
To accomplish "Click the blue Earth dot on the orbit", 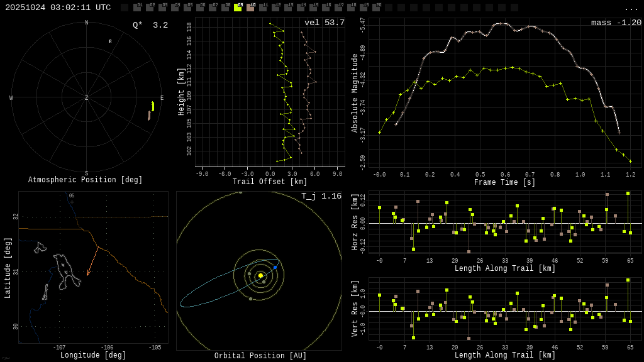I will point(275,267).
